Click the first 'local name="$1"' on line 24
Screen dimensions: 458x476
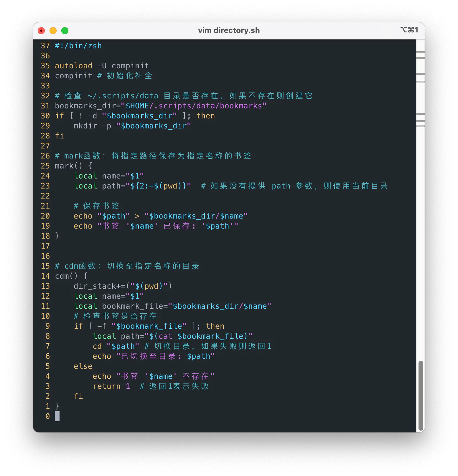click(109, 176)
